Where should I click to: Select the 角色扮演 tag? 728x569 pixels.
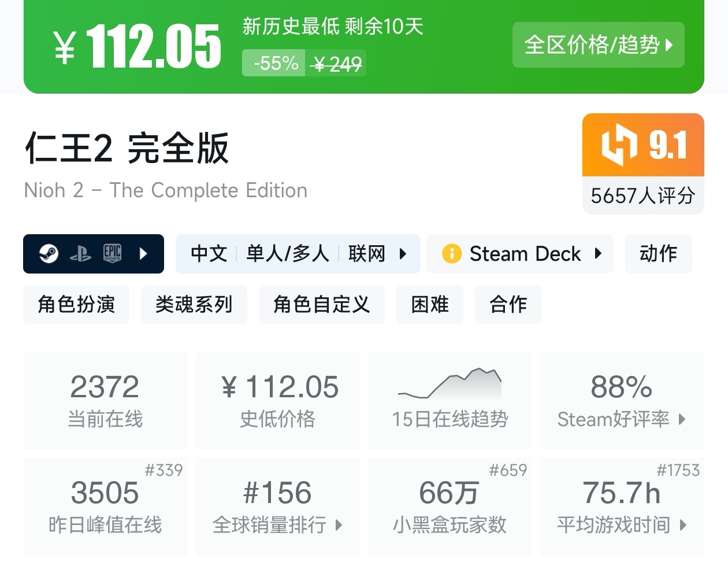76,305
